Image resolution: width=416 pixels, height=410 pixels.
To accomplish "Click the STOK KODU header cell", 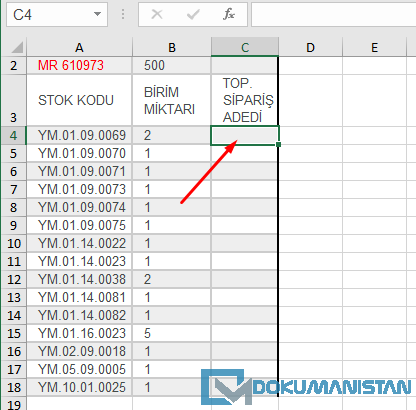I will [x=79, y=100].
